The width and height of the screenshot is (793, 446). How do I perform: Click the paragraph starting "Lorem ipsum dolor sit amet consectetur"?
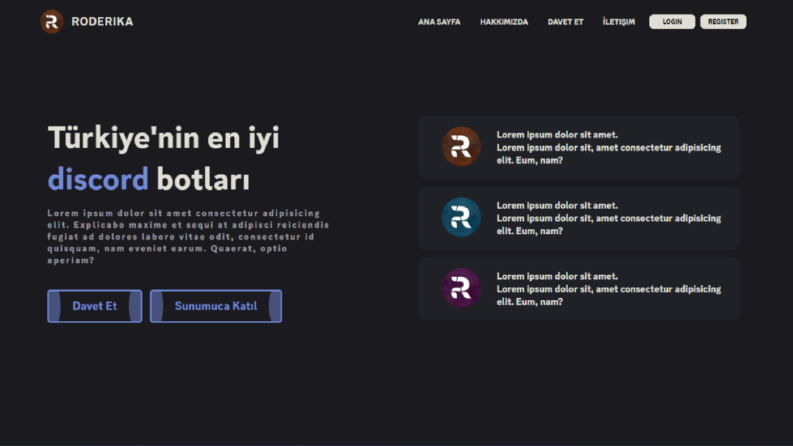click(188, 237)
